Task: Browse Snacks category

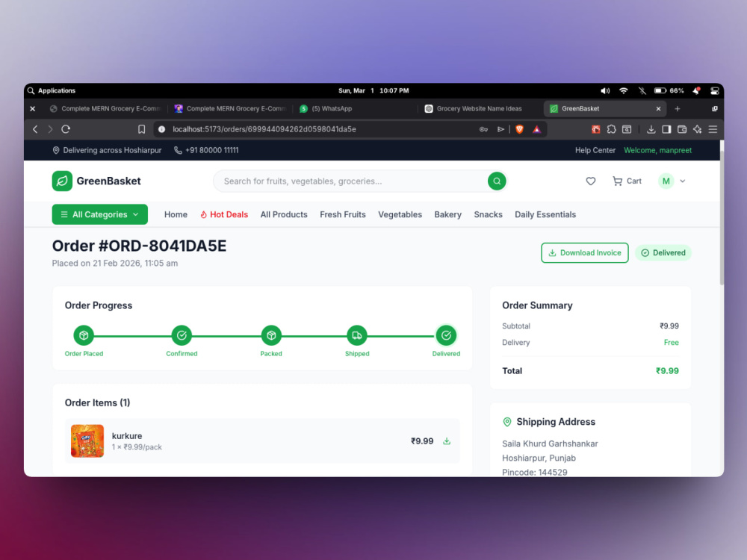Action: (489, 214)
